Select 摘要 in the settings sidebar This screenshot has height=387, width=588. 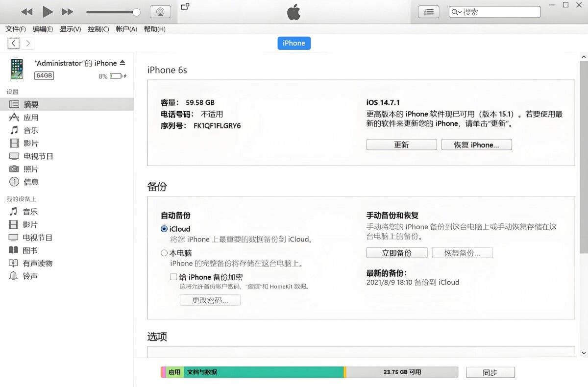coord(30,104)
